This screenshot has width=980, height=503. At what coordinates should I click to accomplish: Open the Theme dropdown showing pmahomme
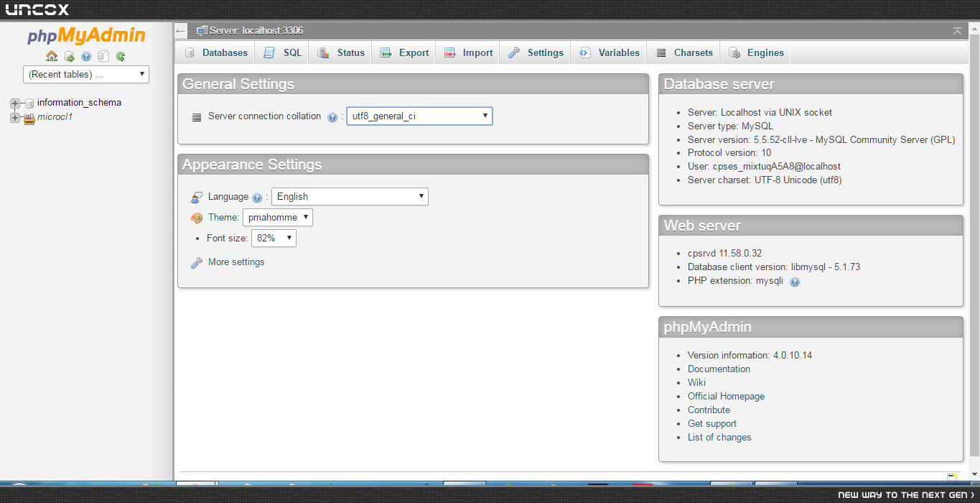(278, 217)
